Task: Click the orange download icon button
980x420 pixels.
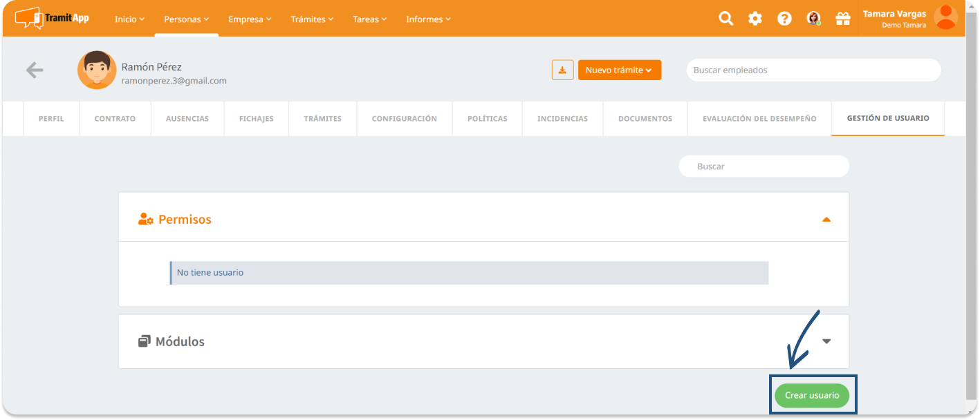Action: point(562,70)
